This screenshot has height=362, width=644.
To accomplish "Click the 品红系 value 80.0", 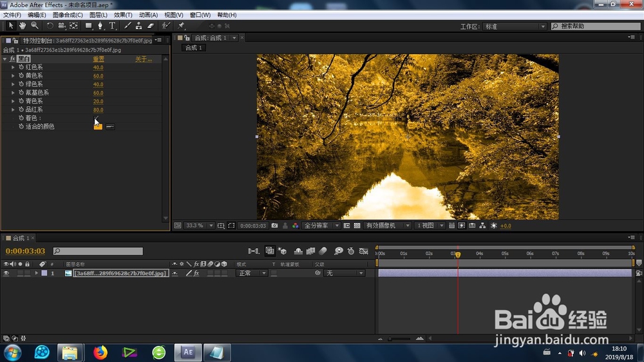I will [98, 110].
